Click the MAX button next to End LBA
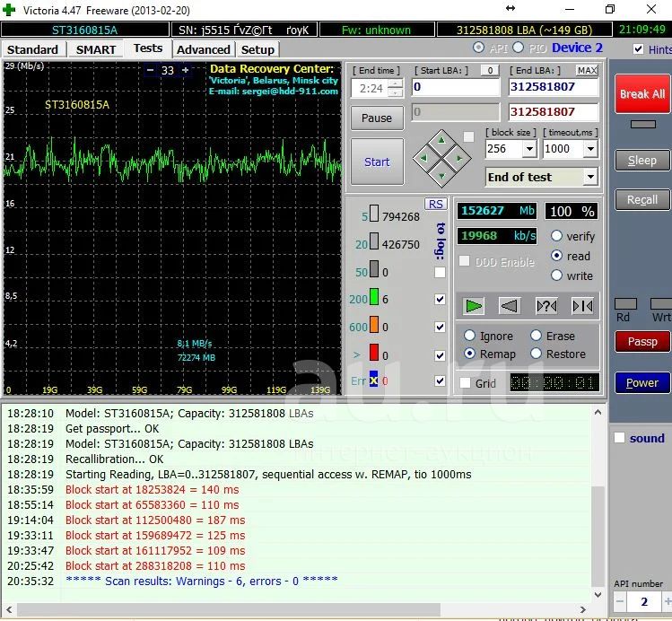 tap(587, 70)
